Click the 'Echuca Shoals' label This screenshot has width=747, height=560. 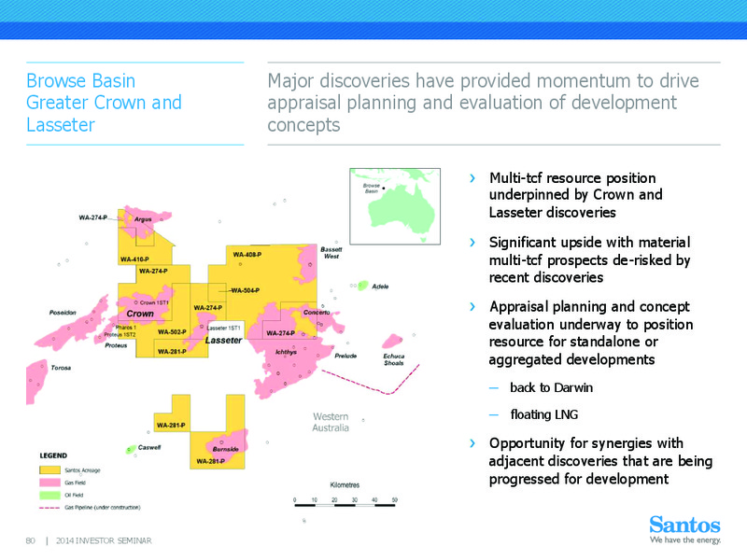[393, 359]
